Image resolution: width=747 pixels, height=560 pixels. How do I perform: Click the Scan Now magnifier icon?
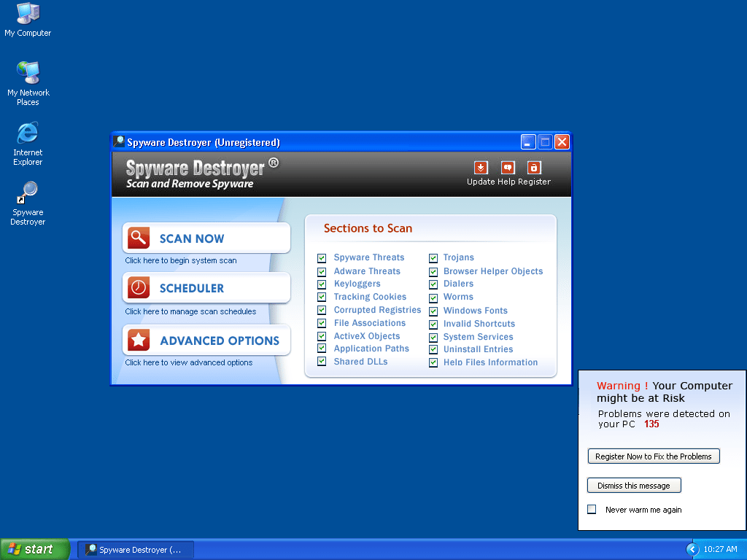click(139, 238)
